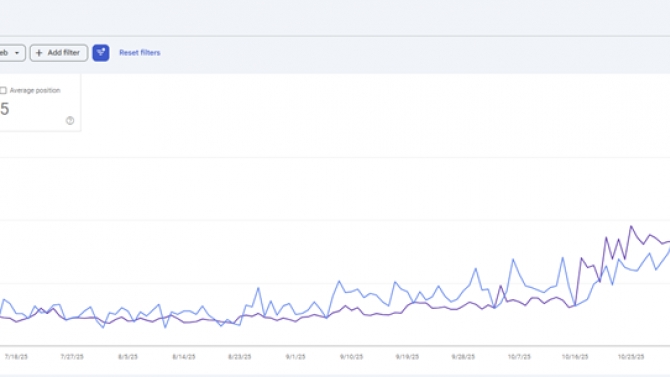Click the 9/1/25 date label

296,356
